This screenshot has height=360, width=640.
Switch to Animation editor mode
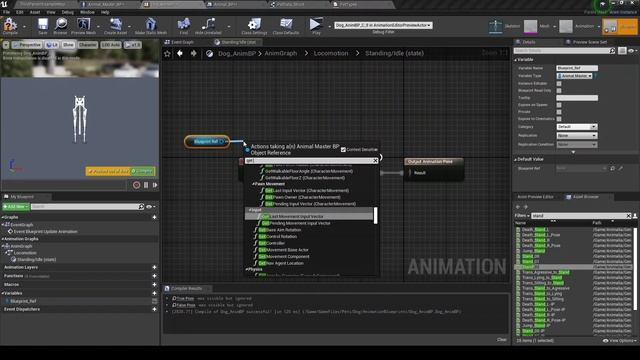pyautogui.click(x=576, y=26)
